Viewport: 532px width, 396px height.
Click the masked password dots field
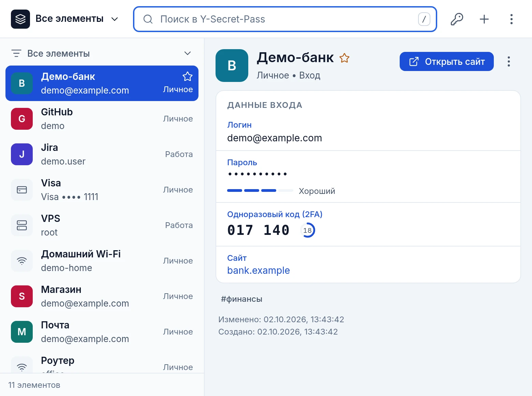tap(257, 174)
